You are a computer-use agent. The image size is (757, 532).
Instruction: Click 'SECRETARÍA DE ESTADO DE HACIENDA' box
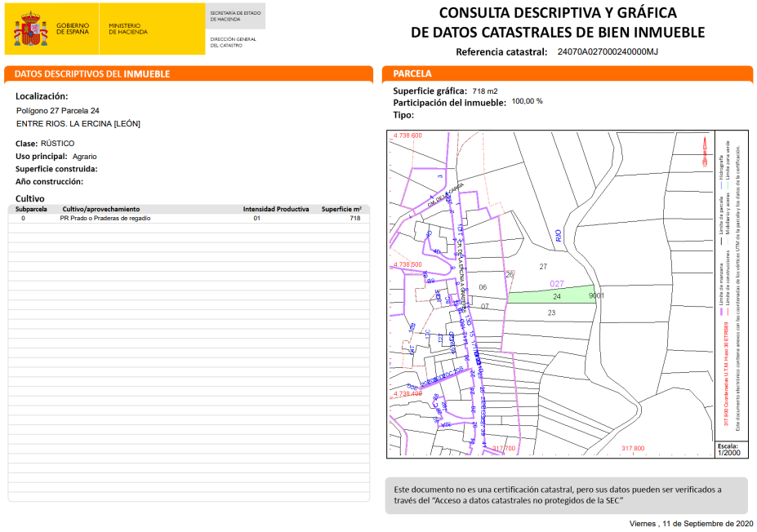coord(235,16)
